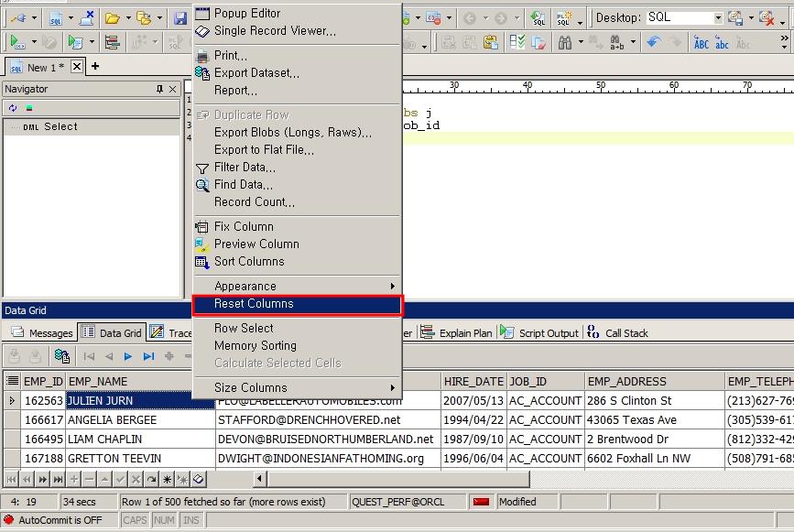
Task: Choose Reset Columns from context menu
Action: tap(296, 304)
